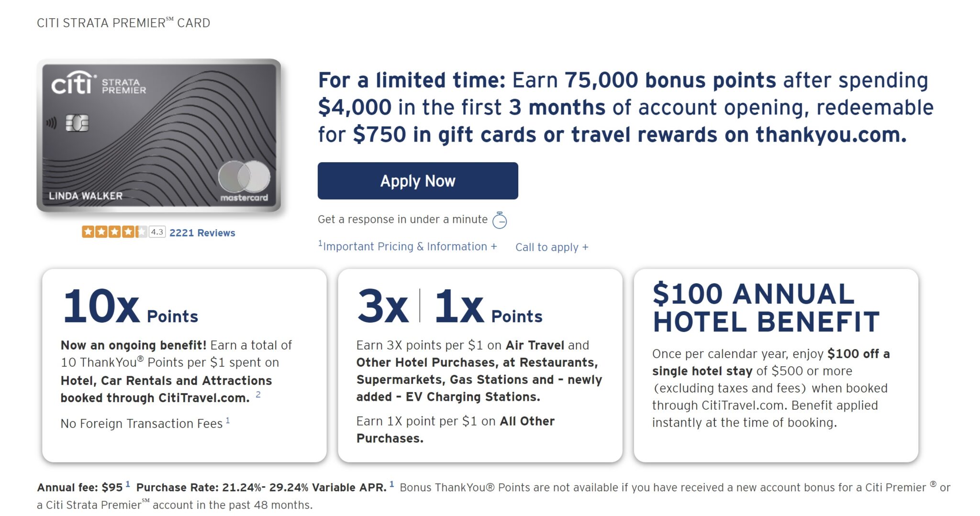Click footnote 2 after CitiTravel.com
Viewport: 980px width, 516px height.
click(x=258, y=395)
